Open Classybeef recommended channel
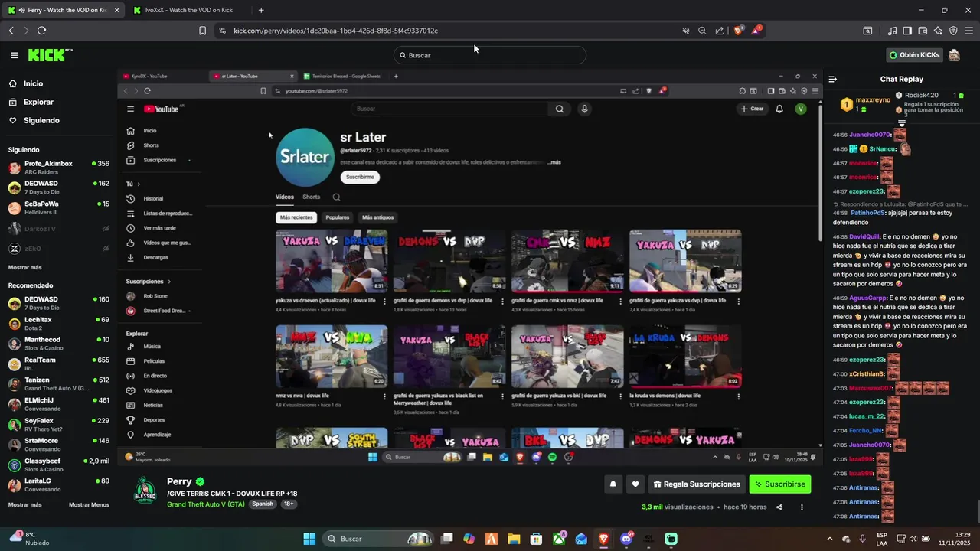This screenshot has height=551, width=980. (59, 465)
